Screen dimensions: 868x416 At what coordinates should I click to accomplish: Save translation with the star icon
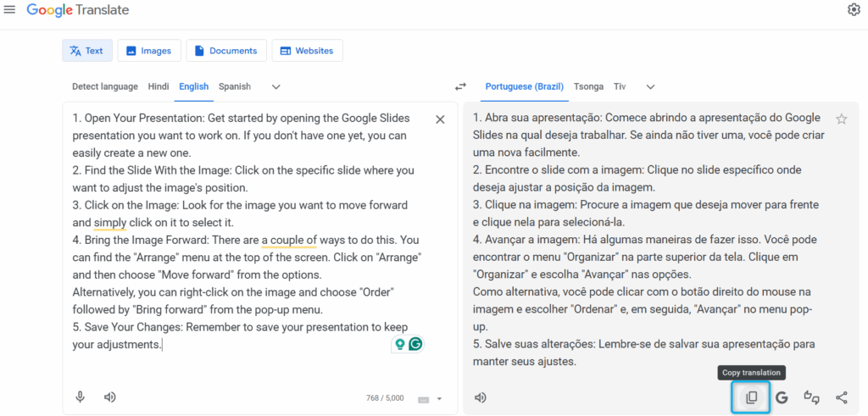coord(841,119)
